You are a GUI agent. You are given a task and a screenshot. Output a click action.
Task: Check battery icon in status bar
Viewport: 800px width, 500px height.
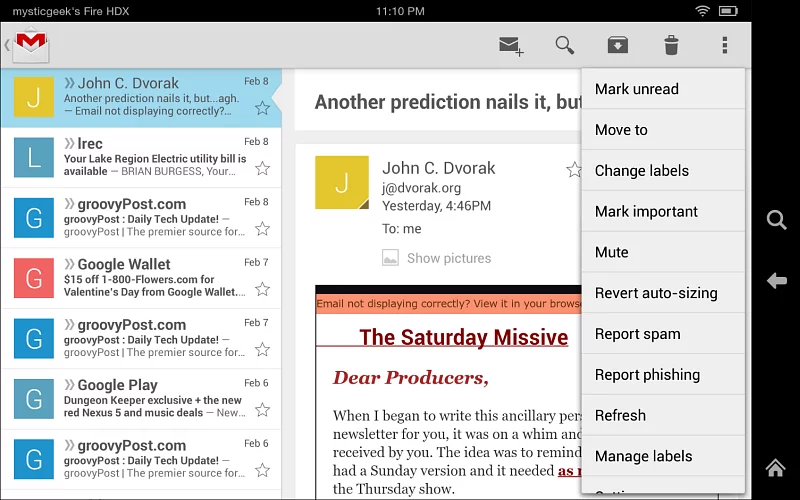pos(728,11)
